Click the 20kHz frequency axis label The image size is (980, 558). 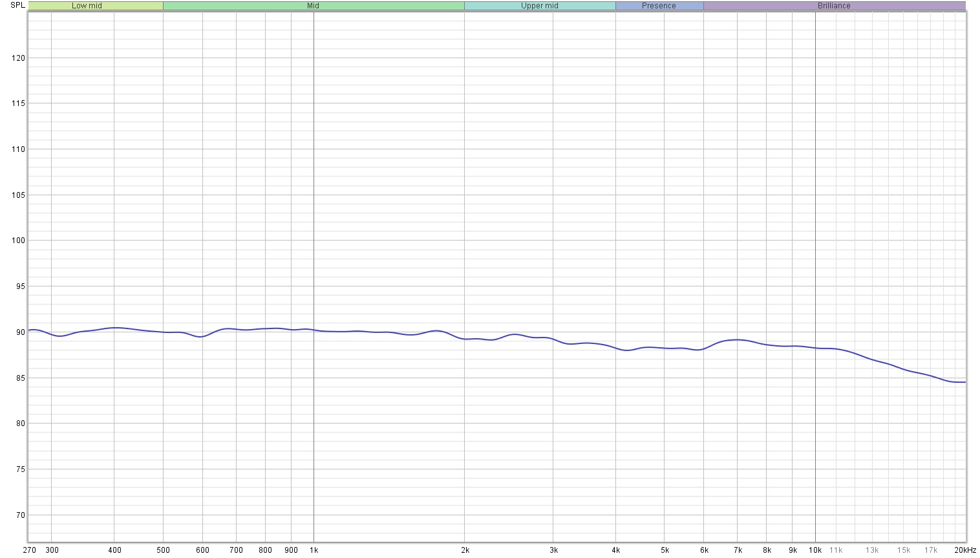tap(965, 550)
